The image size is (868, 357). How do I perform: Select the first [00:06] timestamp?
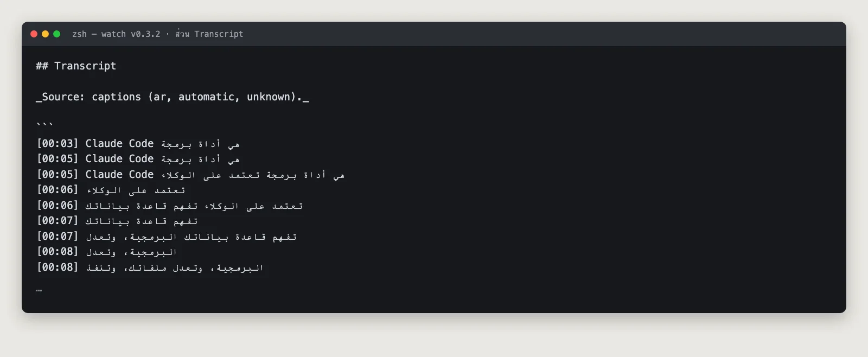tap(58, 189)
